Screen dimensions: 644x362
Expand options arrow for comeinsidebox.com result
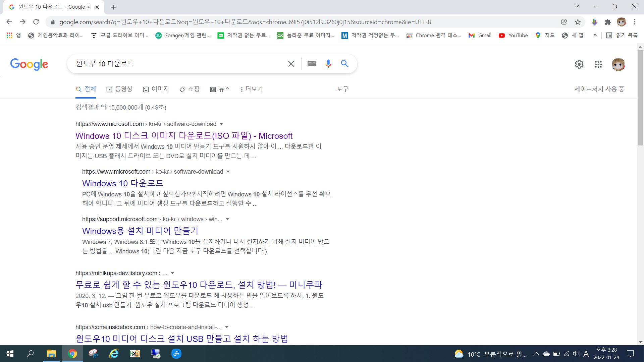pos(227,327)
